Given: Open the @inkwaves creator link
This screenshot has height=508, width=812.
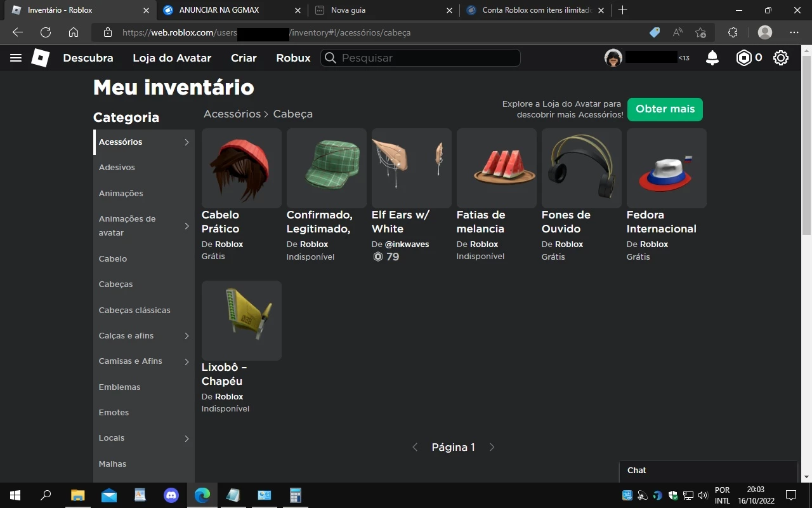Looking at the screenshot, I should tap(407, 244).
